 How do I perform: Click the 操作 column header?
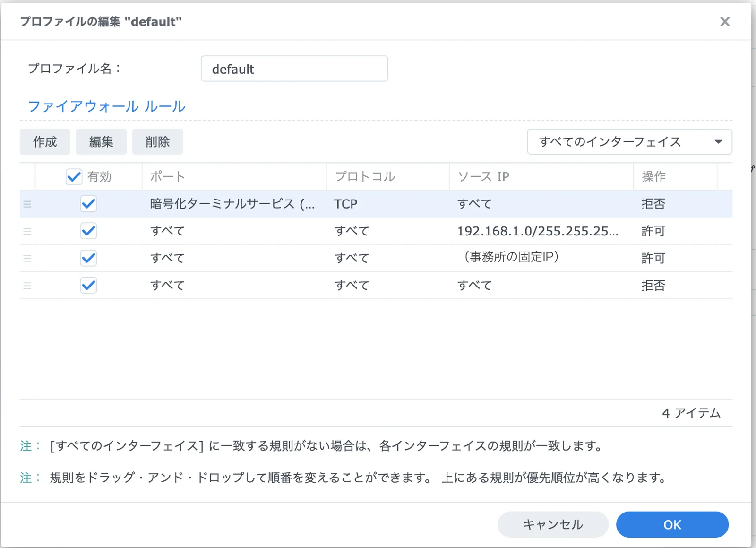click(675, 177)
